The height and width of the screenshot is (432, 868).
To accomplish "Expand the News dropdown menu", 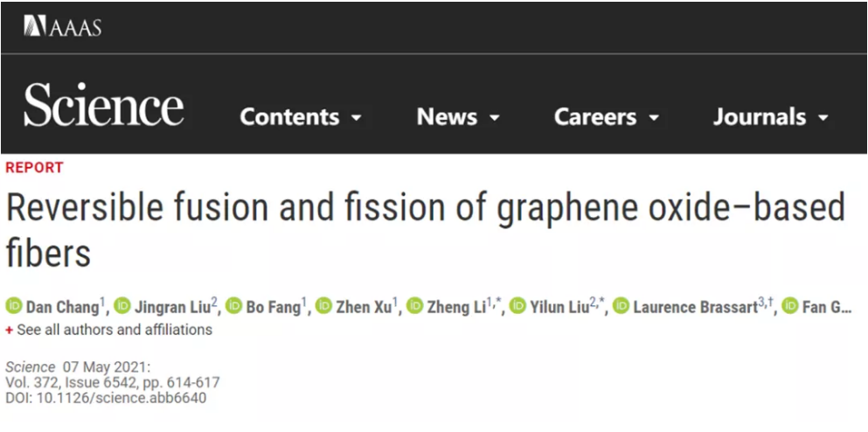I will 458,116.
